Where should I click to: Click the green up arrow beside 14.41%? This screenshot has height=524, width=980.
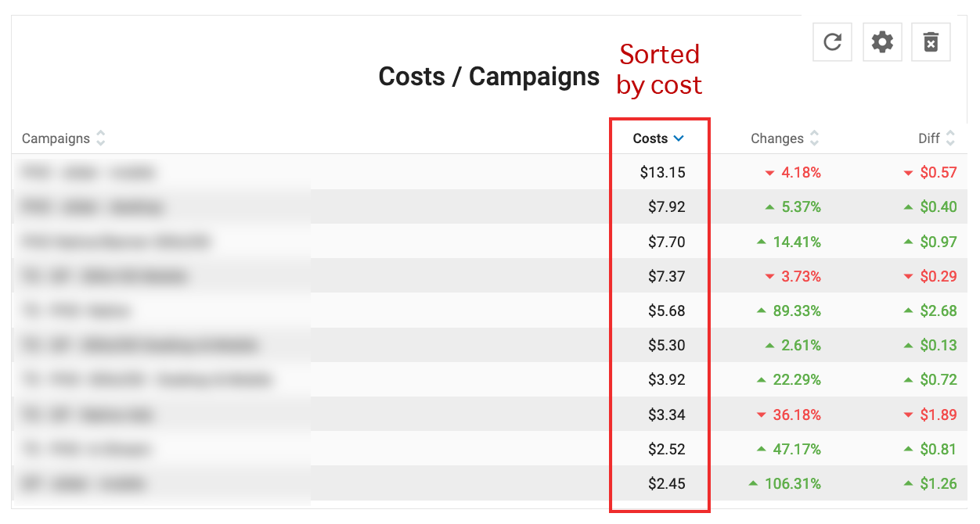[x=762, y=242]
